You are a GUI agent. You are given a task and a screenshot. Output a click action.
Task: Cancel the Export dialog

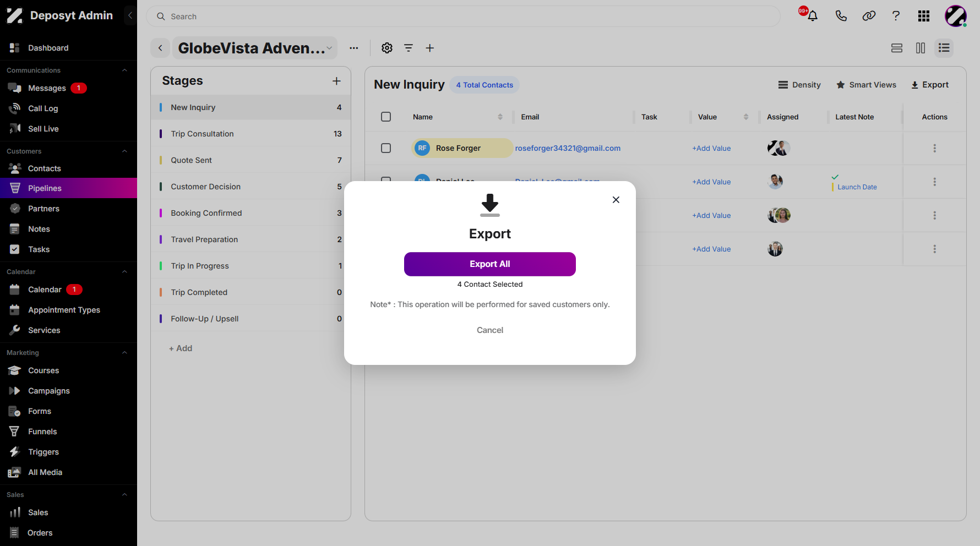[x=490, y=330]
